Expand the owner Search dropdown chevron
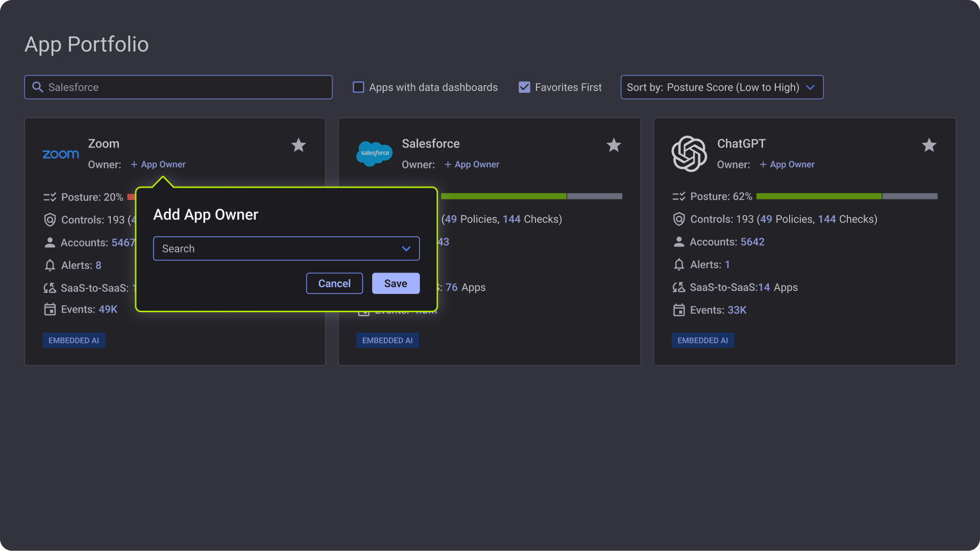The image size is (980, 551). pos(406,249)
